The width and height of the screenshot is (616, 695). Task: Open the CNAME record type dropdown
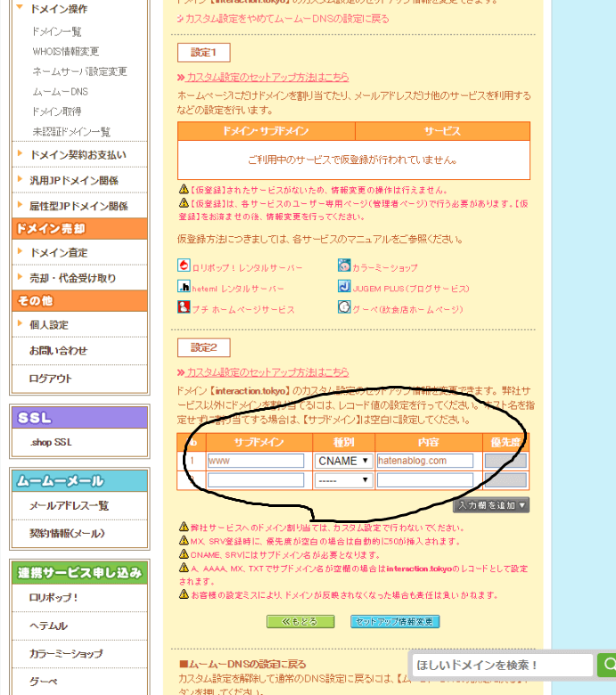click(x=343, y=461)
